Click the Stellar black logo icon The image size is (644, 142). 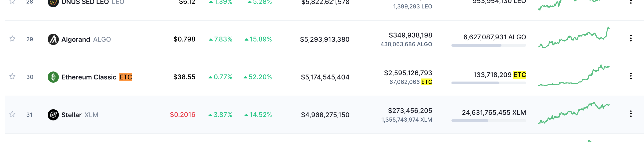click(x=53, y=115)
